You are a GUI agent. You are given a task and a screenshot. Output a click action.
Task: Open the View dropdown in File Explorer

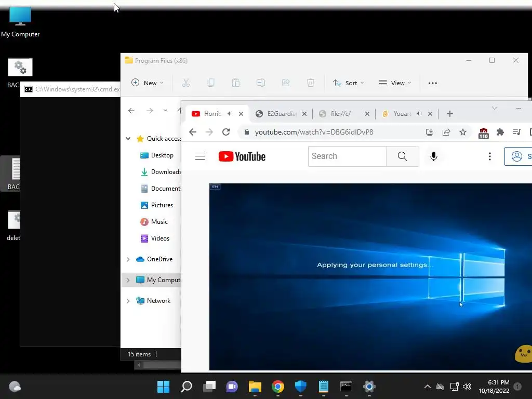tap(395, 83)
